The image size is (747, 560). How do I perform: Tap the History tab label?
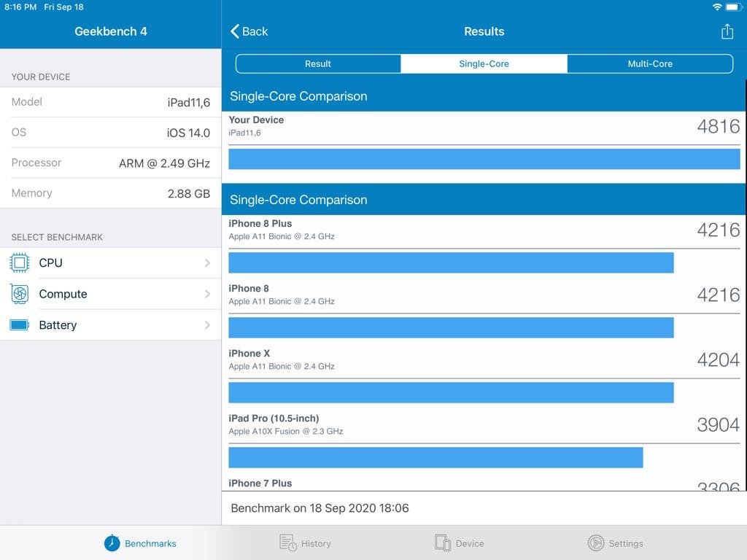pyautogui.click(x=316, y=543)
